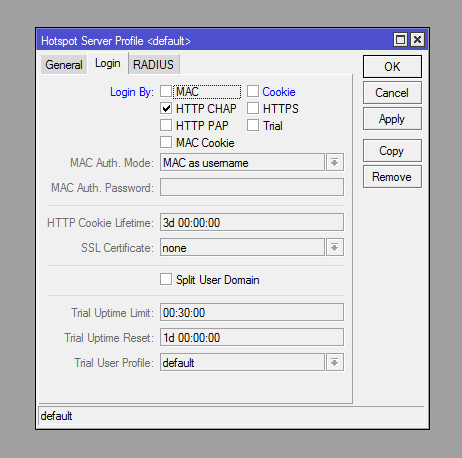Maximize the Hotspot Server Profile window
Viewport: 462px width, 458px height.
(400, 40)
